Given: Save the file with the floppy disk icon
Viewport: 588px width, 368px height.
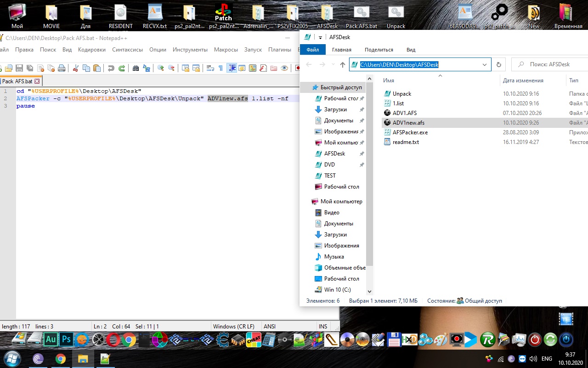Looking at the screenshot, I should tap(19, 68).
